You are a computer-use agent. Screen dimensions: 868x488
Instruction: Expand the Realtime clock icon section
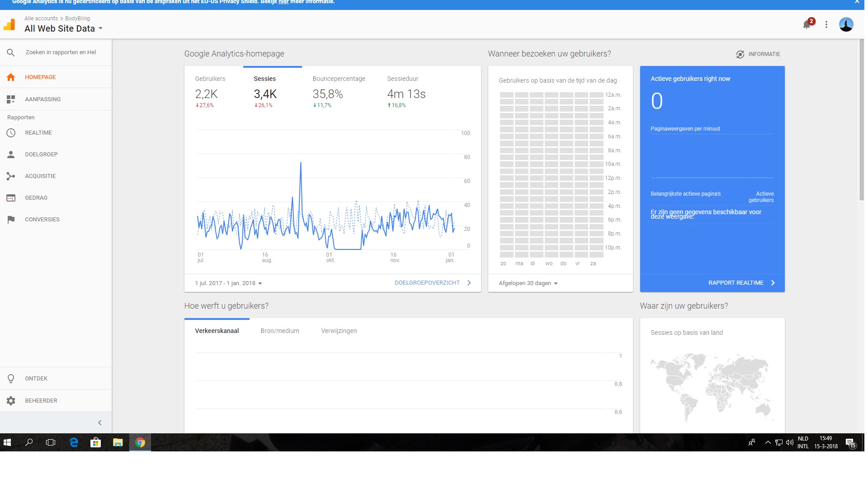(x=11, y=133)
